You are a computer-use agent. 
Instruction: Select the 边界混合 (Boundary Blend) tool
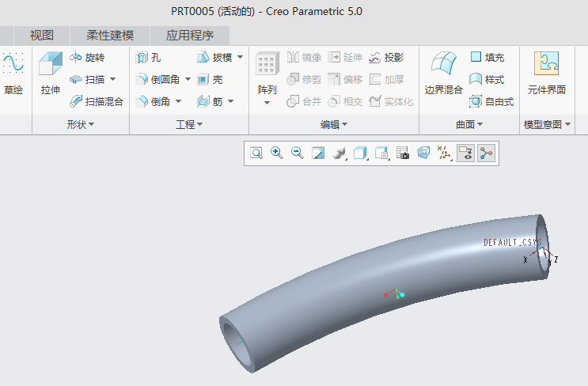443,74
